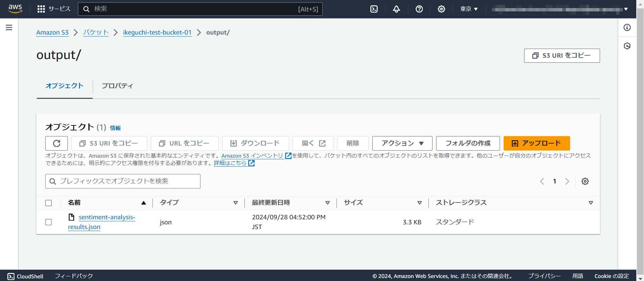Select all objects checkbox in header
This screenshot has width=644, height=281.
[x=49, y=203]
